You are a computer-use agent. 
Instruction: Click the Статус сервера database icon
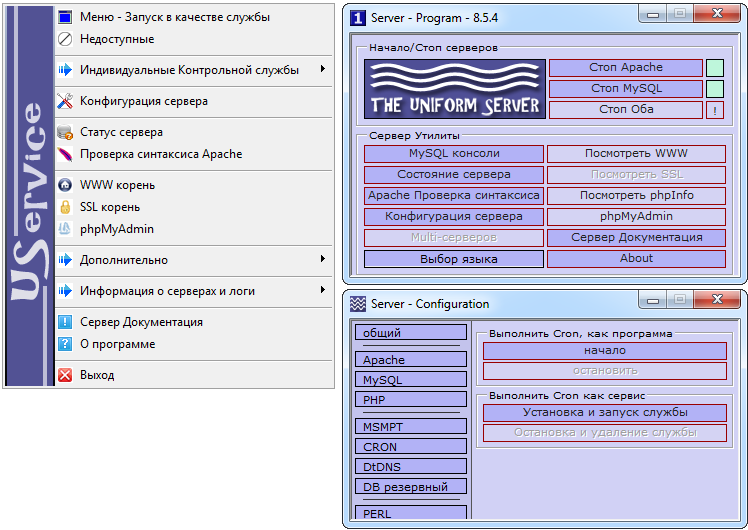tap(65, 132)
